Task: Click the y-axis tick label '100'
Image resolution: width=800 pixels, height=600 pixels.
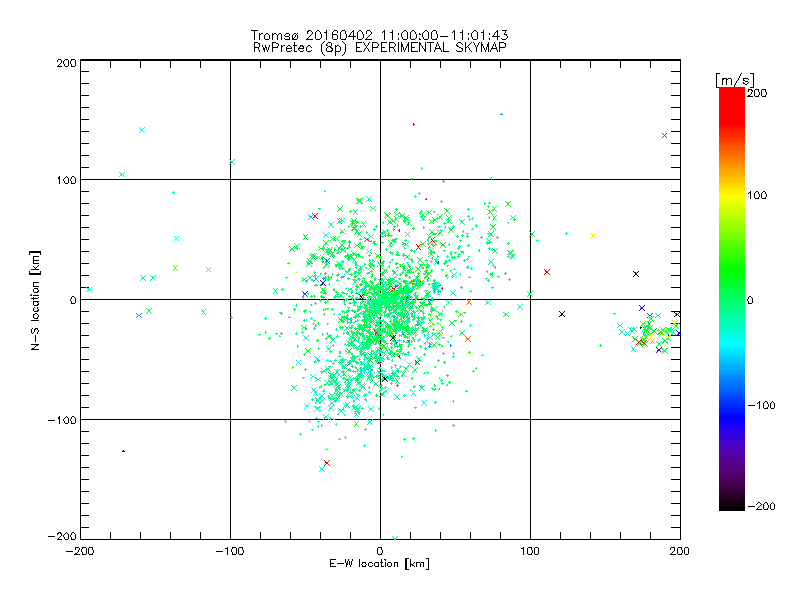Action: point(66,180)
